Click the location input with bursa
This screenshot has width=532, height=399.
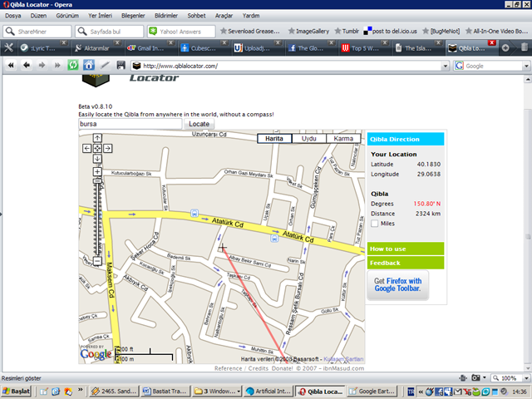[131, 124]
